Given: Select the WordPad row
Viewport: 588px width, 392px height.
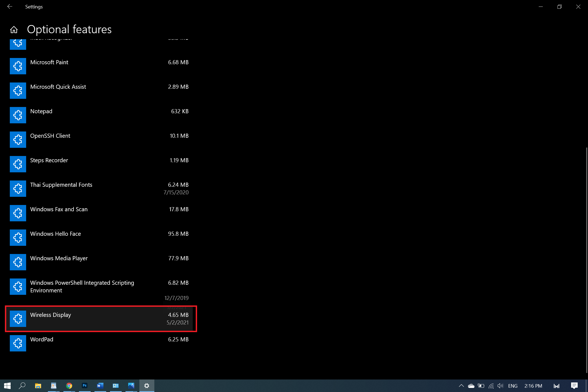Looking at the screenshot, I should (99, 343).
